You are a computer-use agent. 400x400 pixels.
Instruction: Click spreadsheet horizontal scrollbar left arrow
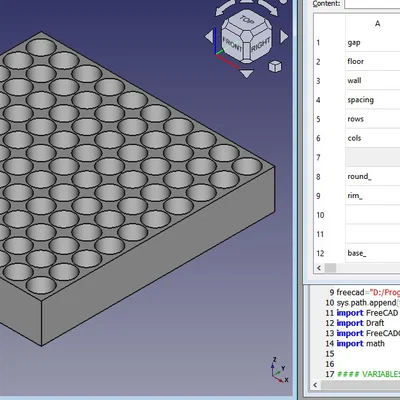coord(319,268)
